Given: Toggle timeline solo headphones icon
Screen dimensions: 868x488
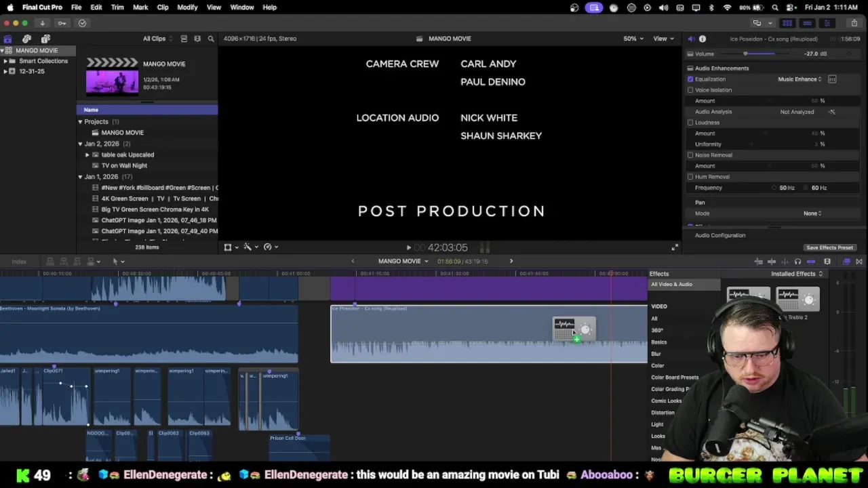Looking at the screenshot, I should coord(797,262).
